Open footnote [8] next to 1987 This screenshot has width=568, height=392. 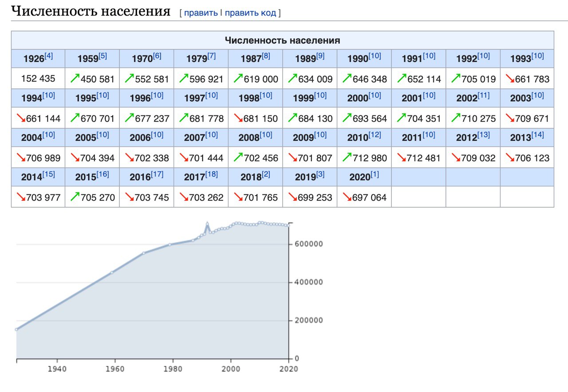(x=266, y=56)
